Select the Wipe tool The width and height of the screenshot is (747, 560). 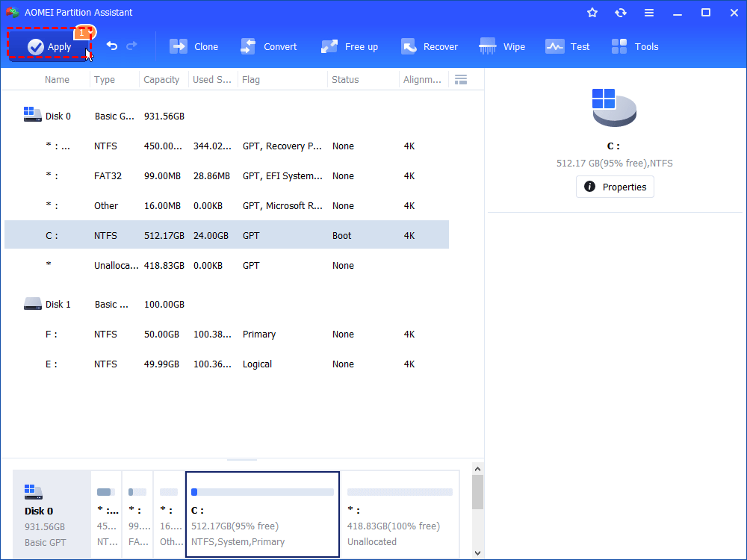[x=502, y=46]
